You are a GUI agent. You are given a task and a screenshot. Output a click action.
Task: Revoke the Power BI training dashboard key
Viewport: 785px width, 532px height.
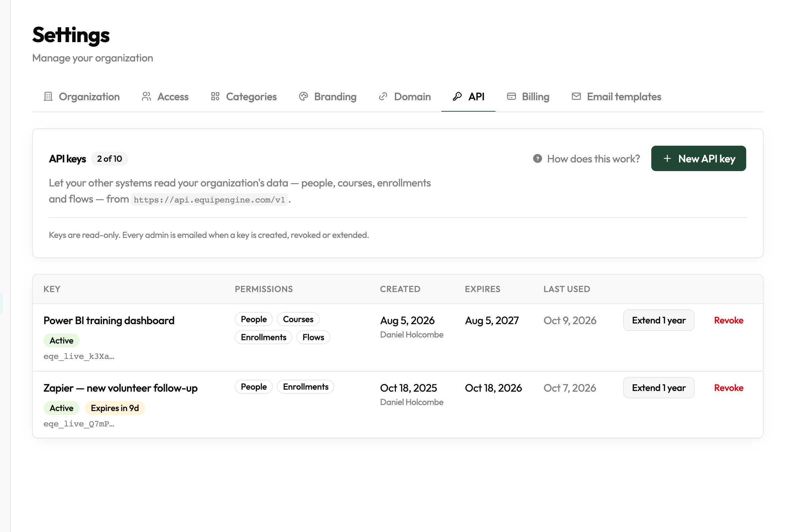[728, 320]
